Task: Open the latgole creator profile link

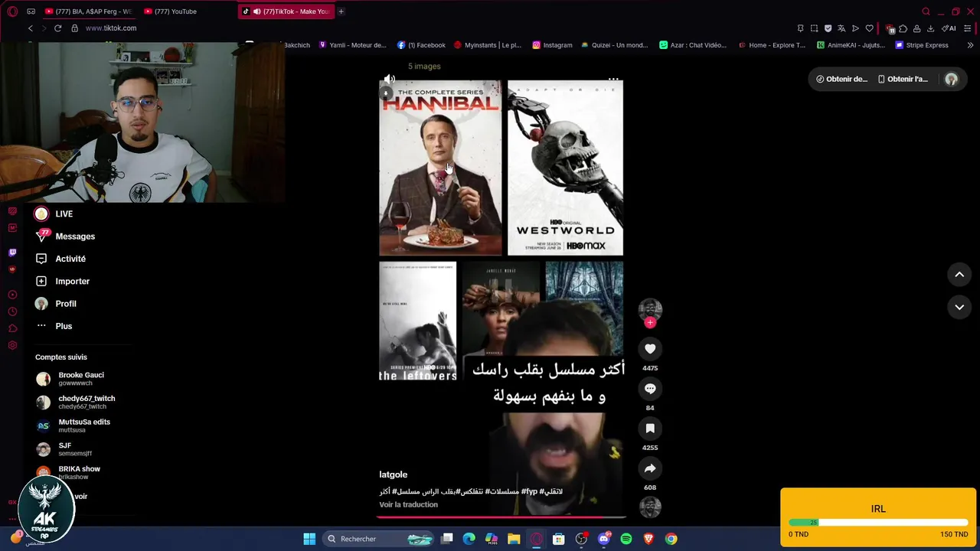Action: pyautogui.click(x=394, y=474)
